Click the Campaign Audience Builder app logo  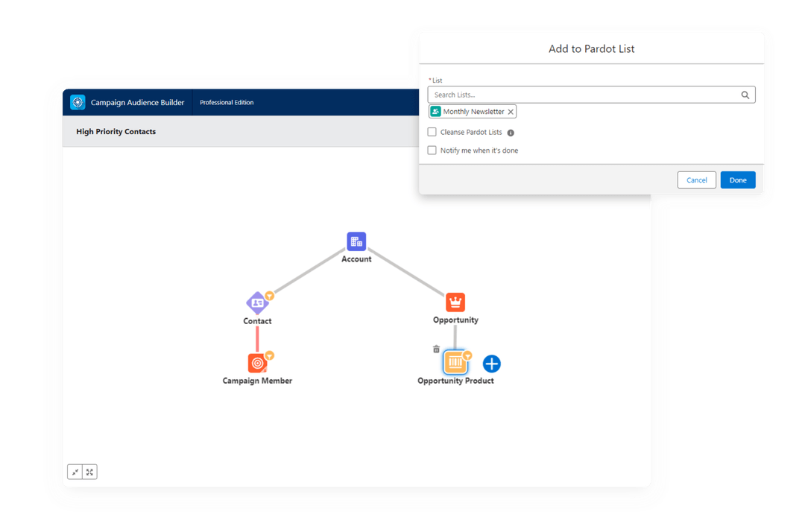click(78, 102)
